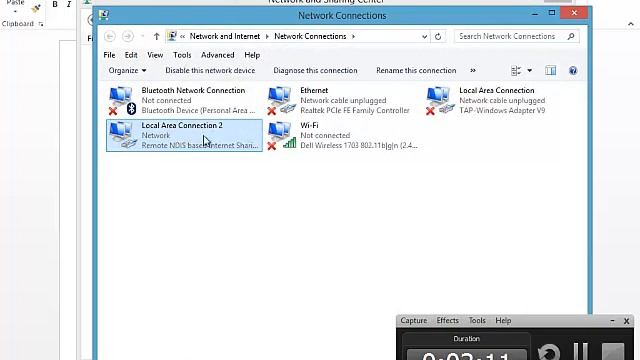This screenshot has width=640, height=360.
Task: Expand the breadcrumb arrow after Network Connections
Action: (x=353, y=36)
